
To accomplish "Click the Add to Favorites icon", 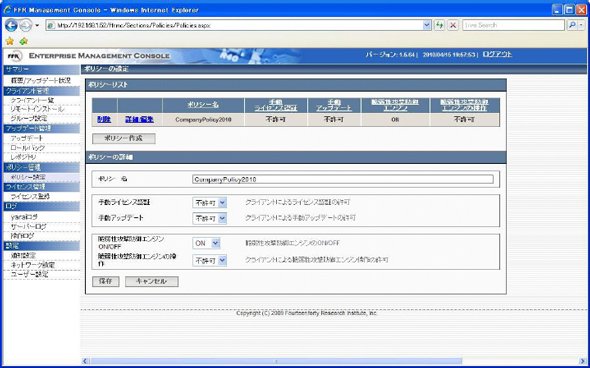I will 24,41.
